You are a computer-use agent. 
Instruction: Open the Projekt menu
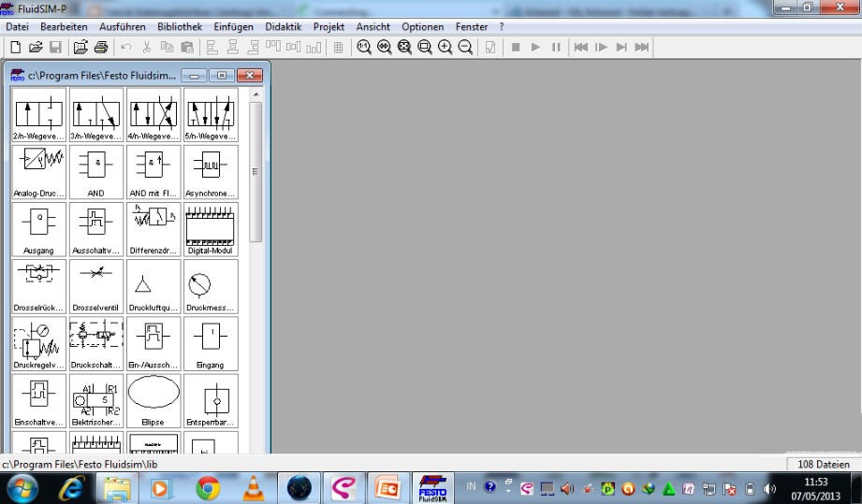point(329,26)
